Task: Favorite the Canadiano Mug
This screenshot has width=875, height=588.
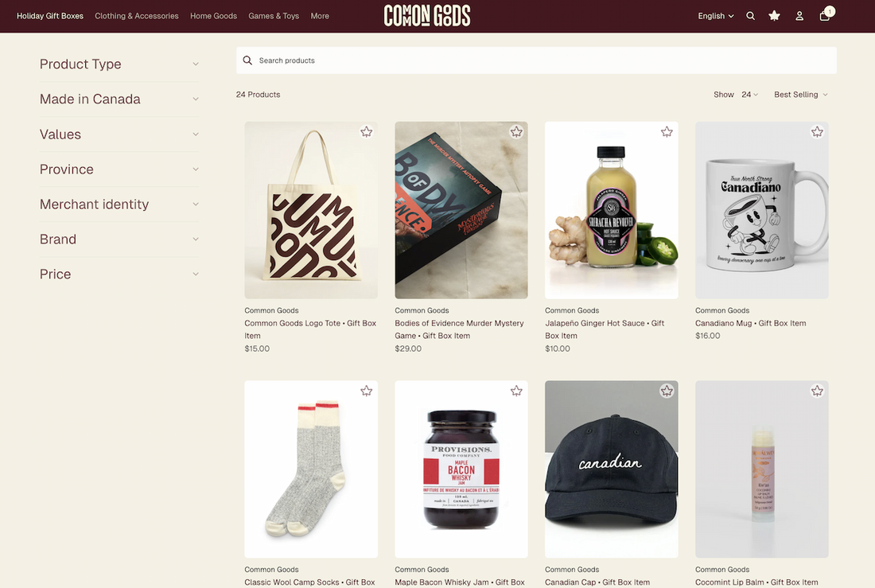Action: pyautogui.click(x=817, y=132)
